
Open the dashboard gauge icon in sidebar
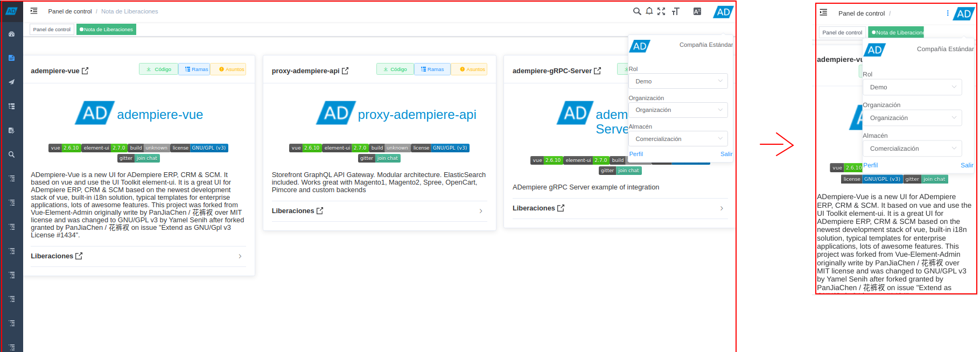coord(11,34)
